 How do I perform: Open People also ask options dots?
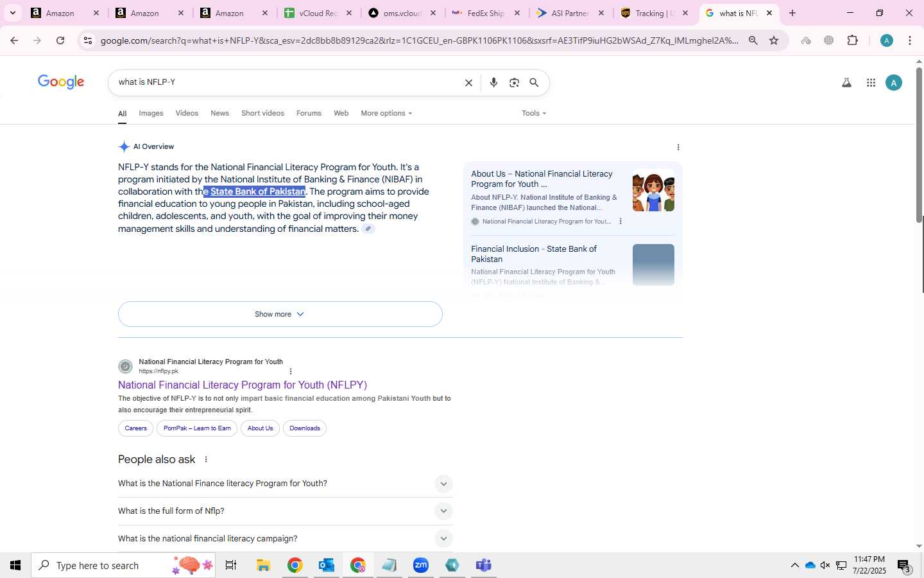(x=206, y=459)
